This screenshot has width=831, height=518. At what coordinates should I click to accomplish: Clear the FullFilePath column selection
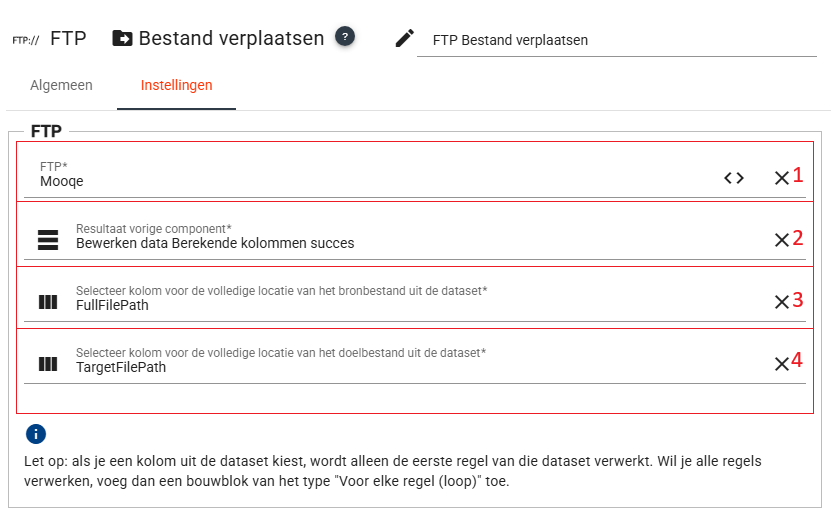click(781, 302)
